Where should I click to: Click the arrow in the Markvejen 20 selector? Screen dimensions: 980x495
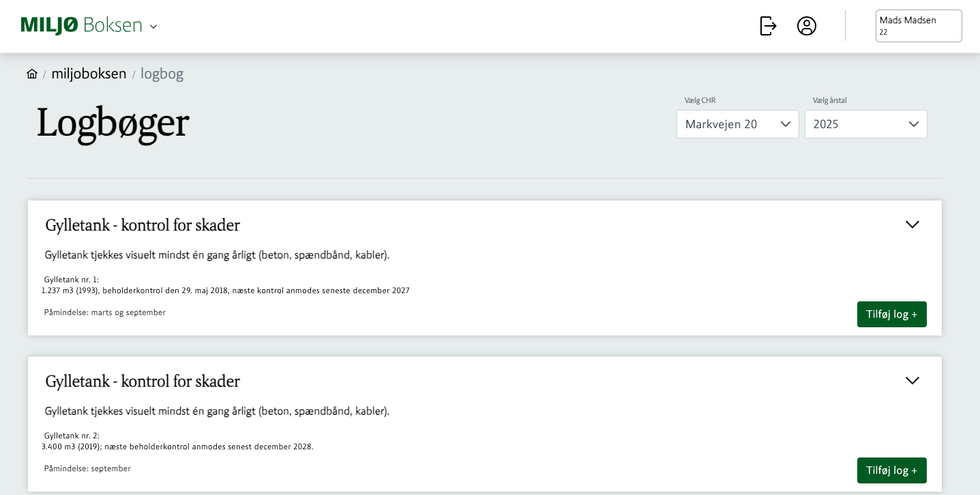tap(785, 124)
